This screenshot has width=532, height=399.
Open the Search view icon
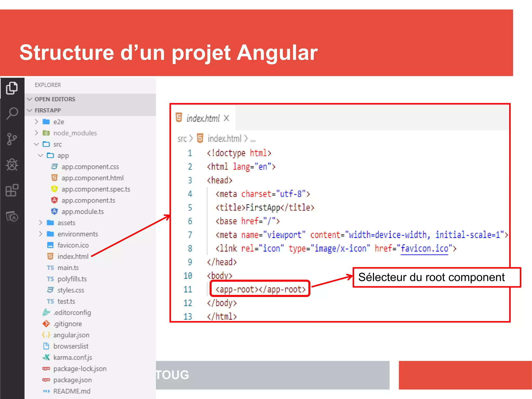tap(12, 114)
